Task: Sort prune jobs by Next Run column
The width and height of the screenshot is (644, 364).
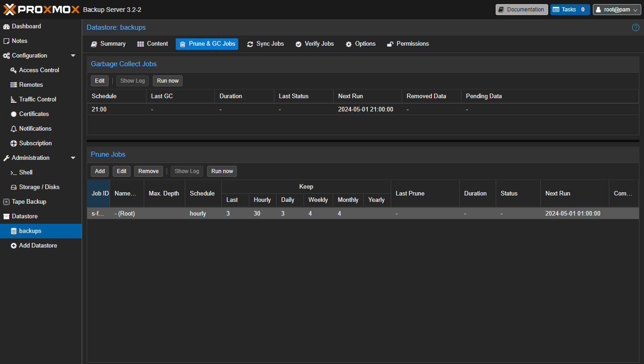Action: click(x=575, y=194)
